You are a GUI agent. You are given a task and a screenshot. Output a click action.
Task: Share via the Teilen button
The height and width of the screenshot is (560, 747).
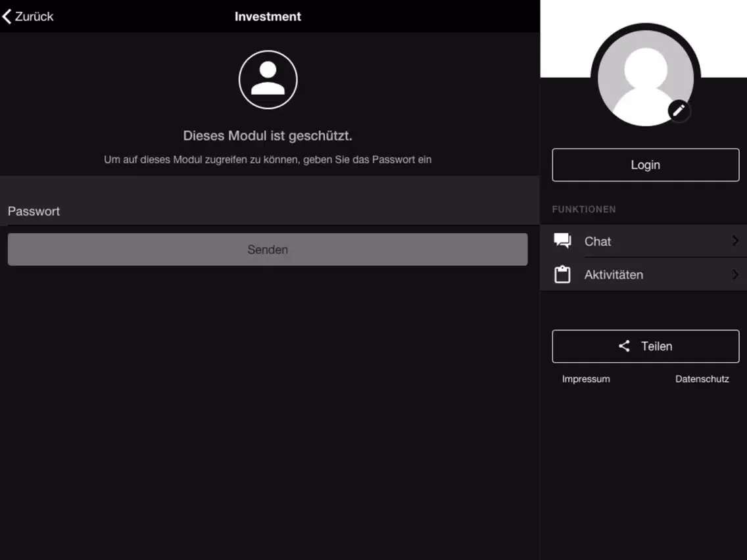coord(646,346)
